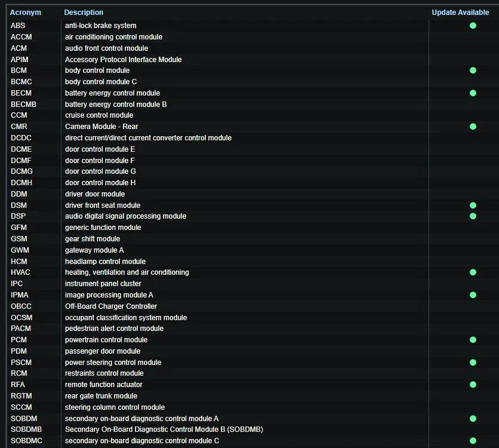The width and height of the screenshot is (499, 448).
Task: Click the green update dot for IPMA
Action: [x=473, y=295]
